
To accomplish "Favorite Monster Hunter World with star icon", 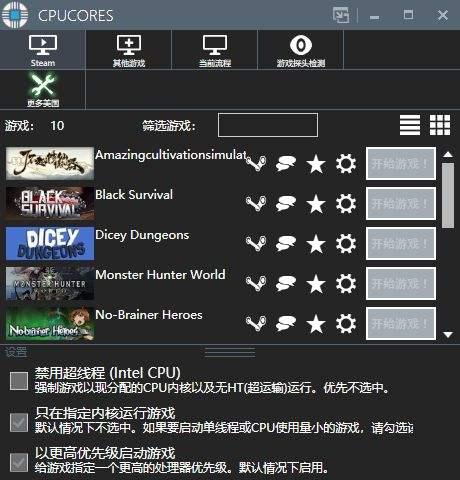I will (316, 283).
